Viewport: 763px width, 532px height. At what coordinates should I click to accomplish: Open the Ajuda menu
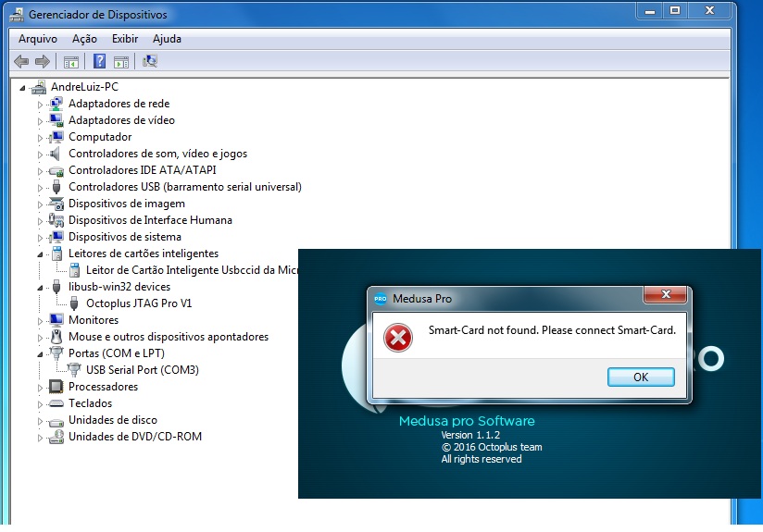pyautogui.click(x=167, y=39)
